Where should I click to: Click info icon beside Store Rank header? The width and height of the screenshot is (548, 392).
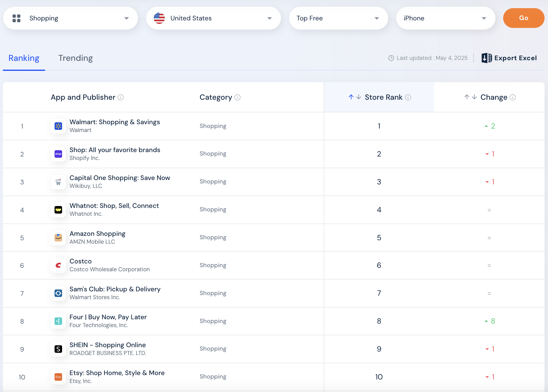point(408,98)
